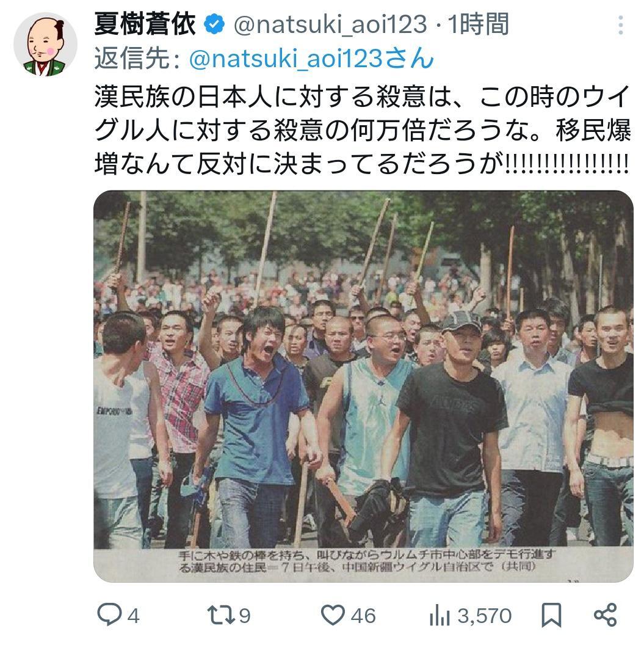Open the three-dot more options menu
The height and width of the screenshot is (645, 644).
(621, 25)
